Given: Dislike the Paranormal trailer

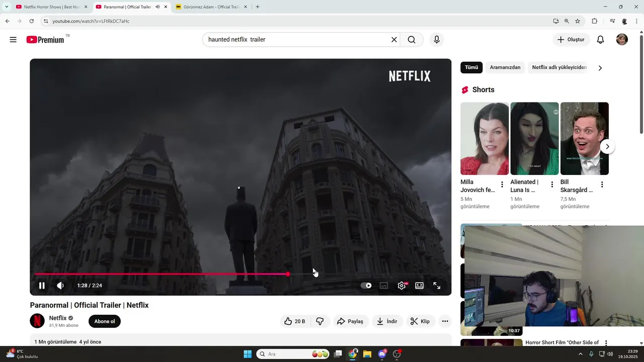Looking at the screenshot, I should click(x=320, y=321).
